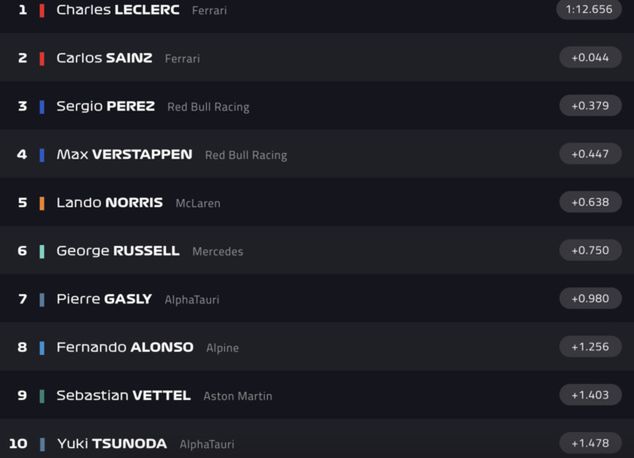
Task: Select Max Verstappen's name
Action: (x=124, y=154)
